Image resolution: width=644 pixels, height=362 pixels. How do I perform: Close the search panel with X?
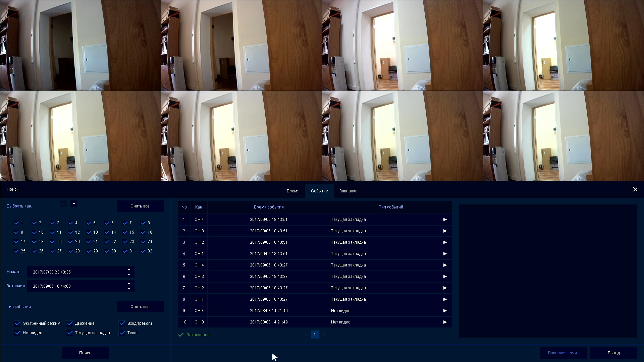tap(635, 189)
